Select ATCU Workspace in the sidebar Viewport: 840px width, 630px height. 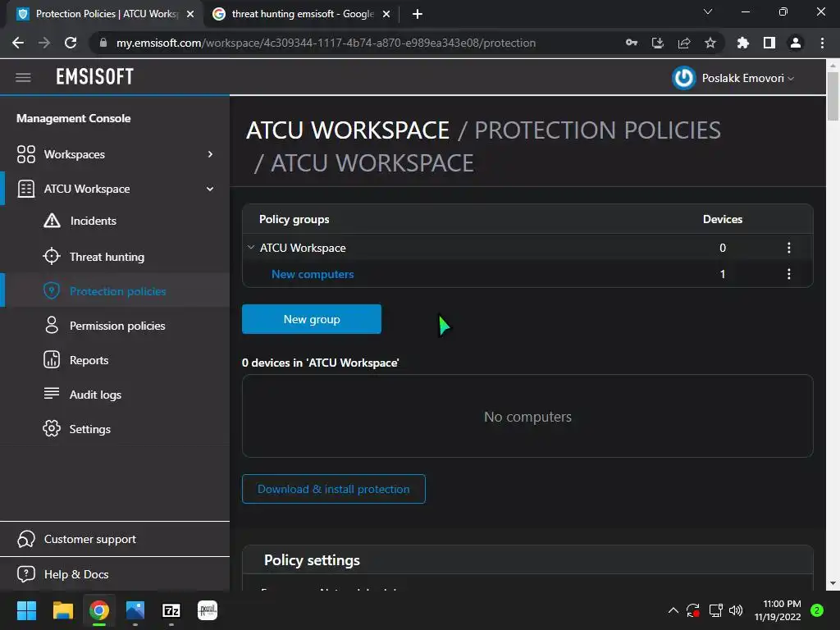coord(87,189)
